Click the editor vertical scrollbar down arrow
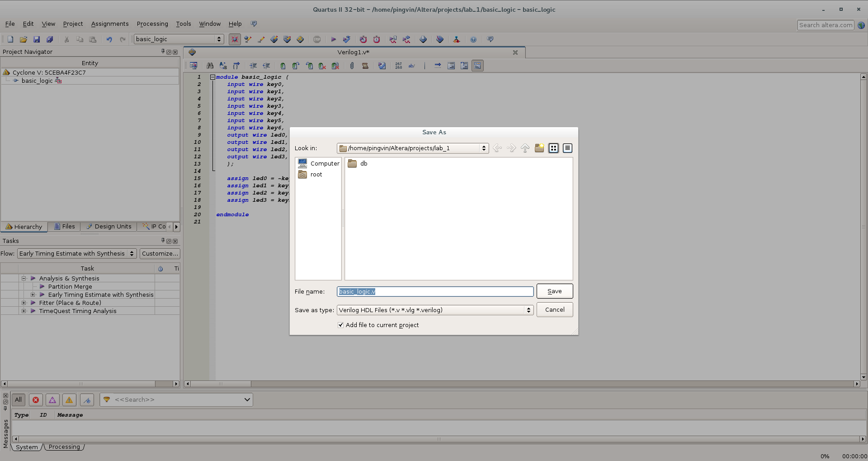 point(863,377)
